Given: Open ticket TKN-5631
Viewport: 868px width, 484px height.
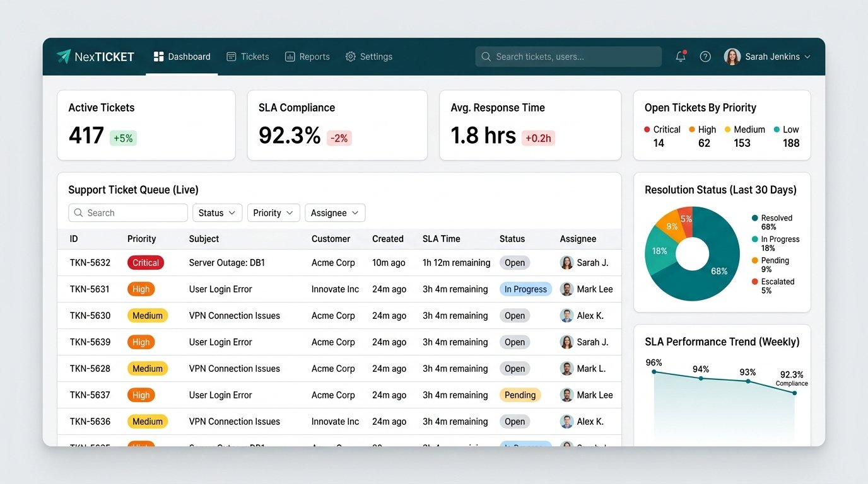Looking at the screenshot, I should (90, 289).
